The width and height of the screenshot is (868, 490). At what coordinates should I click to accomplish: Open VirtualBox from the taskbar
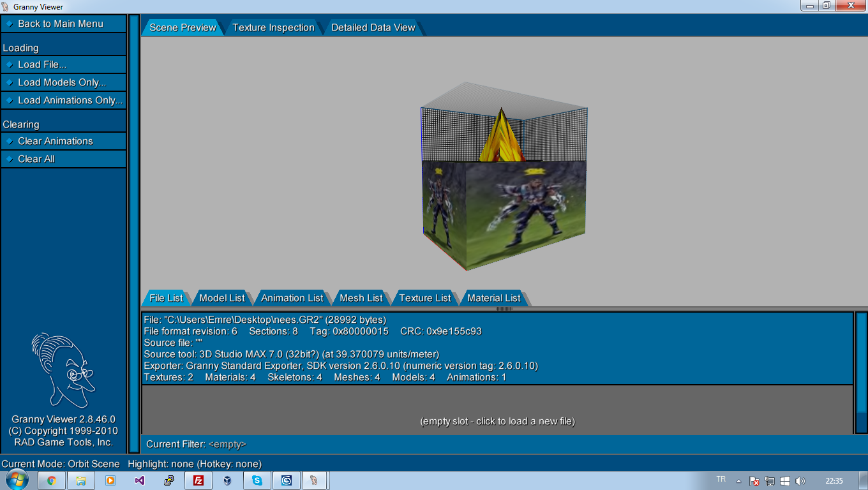point(228,481)
